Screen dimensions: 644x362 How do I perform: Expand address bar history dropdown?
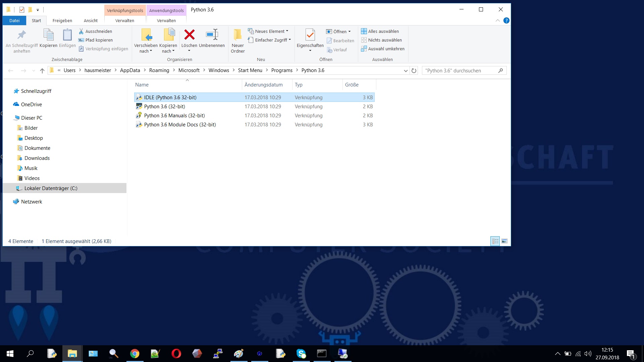406,71
